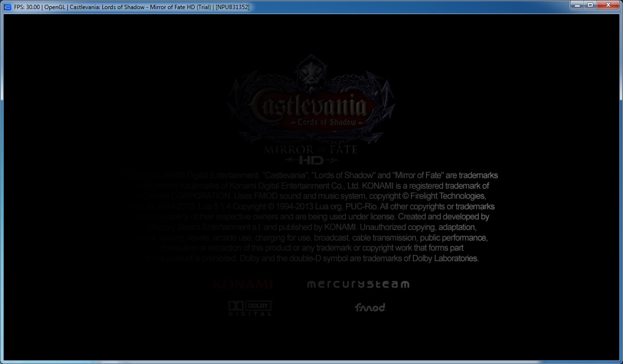
Task: Minimize the emulator game window
Action: (577, 5)
